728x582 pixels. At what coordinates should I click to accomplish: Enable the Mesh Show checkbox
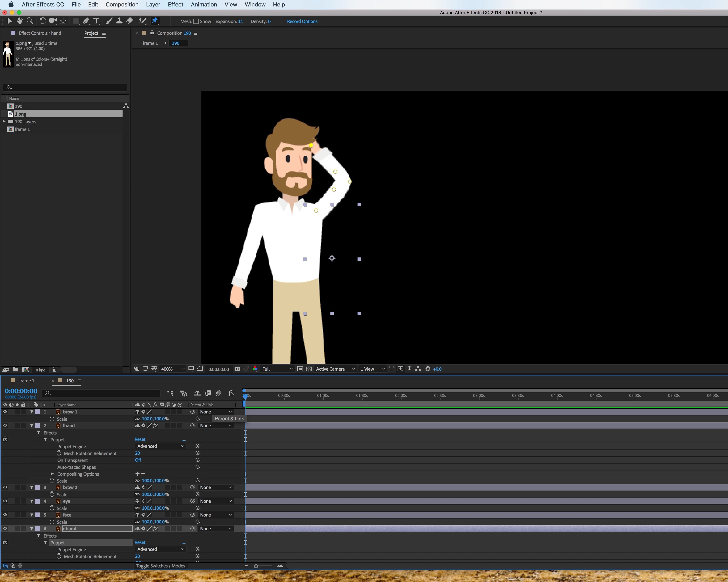196,22
